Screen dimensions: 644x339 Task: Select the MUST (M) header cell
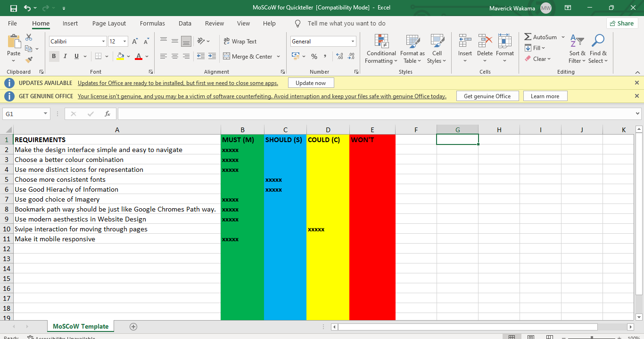coord(242,140)
